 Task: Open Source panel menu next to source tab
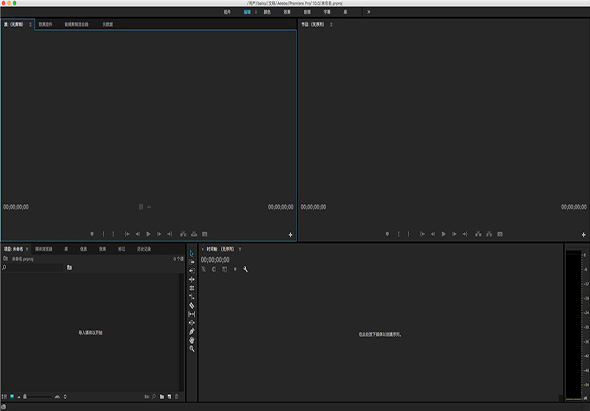pyautogui.click(x=30, y=24)
